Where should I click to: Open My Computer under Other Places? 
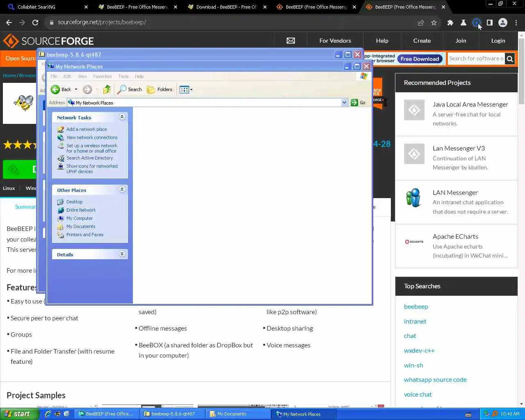point(80,218)
